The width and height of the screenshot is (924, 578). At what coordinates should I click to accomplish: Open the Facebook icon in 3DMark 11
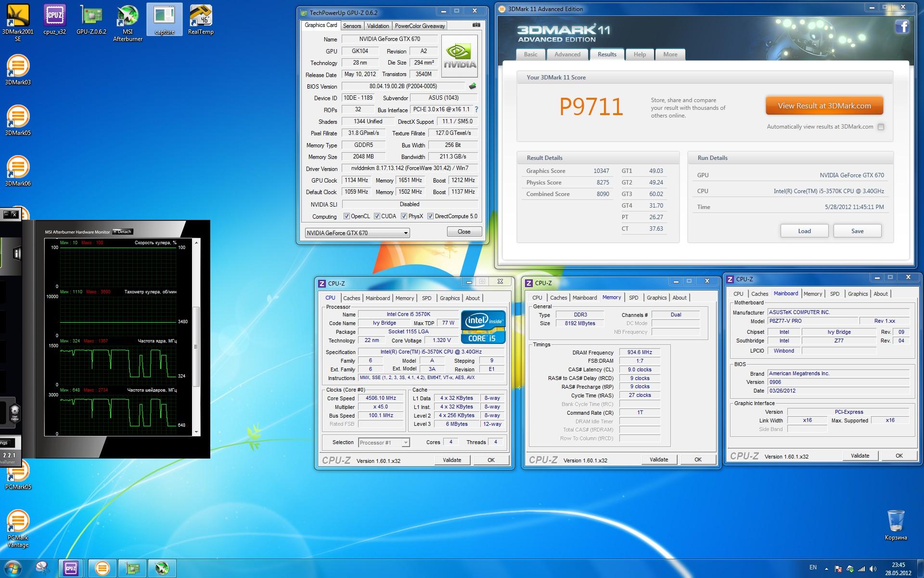(x=902, y=26)
